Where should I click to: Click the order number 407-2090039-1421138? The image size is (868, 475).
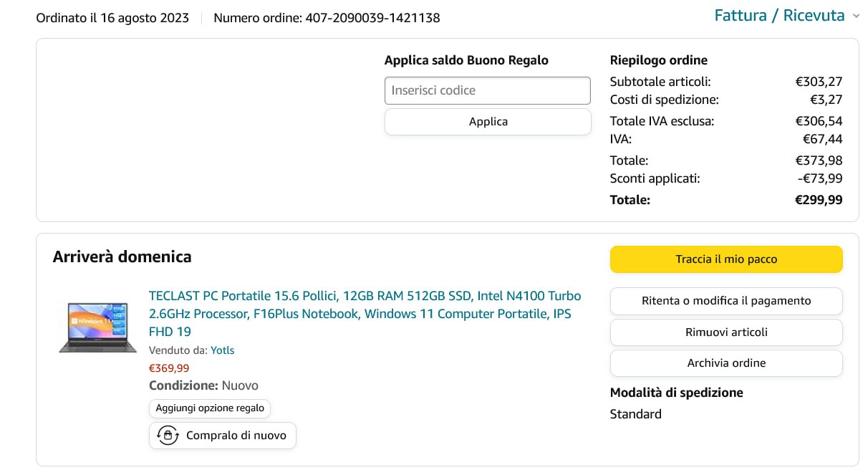[x=372, y=18]
